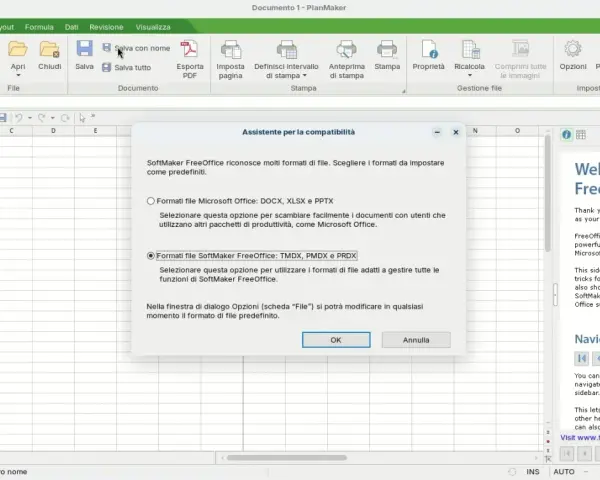Toggle INS insert mode in status bar
Viewport: 600px width, 480px height.
tap(533, 472)
